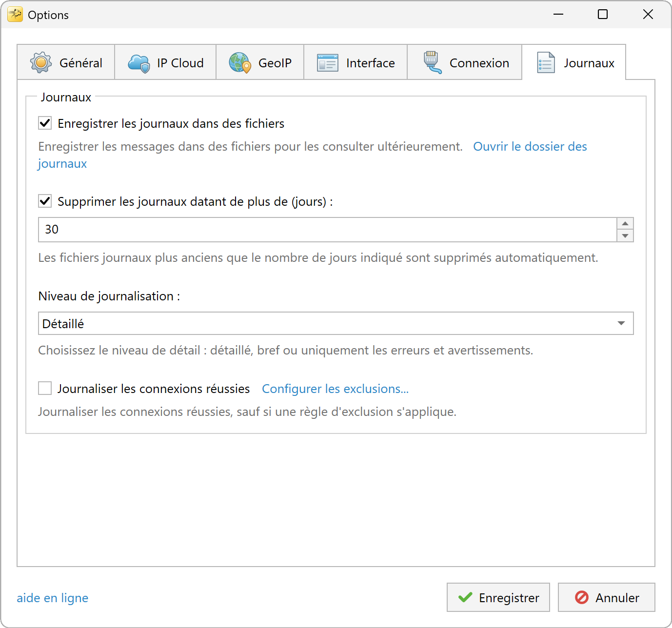Screen dimensions: 672x628
Task: Click into the days field showing 30
Action: (x=327, y=230)
